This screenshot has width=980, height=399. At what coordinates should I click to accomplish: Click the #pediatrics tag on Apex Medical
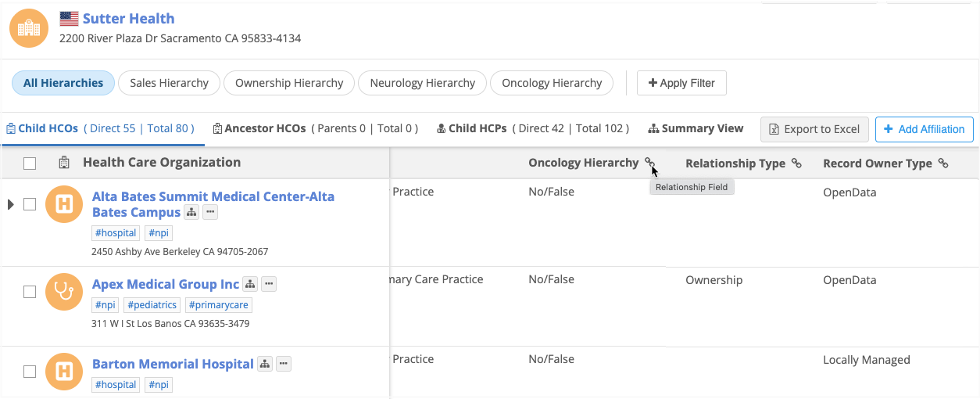pos(152,305)
